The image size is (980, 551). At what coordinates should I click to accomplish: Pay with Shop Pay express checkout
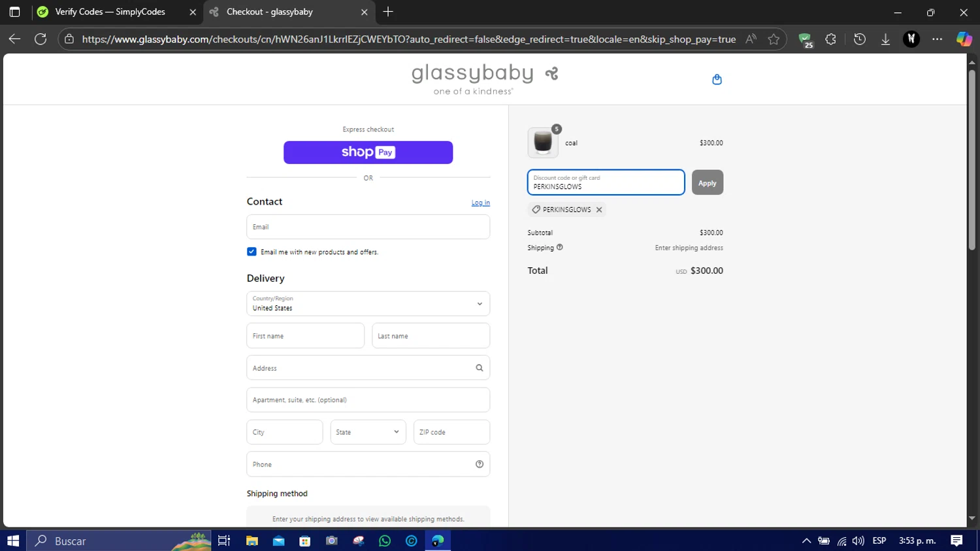(368, 152)
